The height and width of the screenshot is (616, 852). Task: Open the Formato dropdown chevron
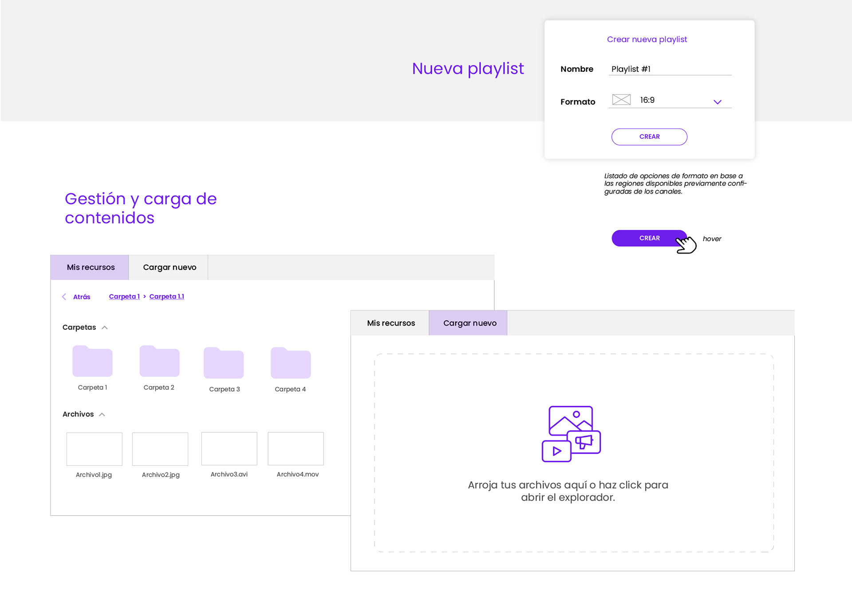(x=717, y=102)
